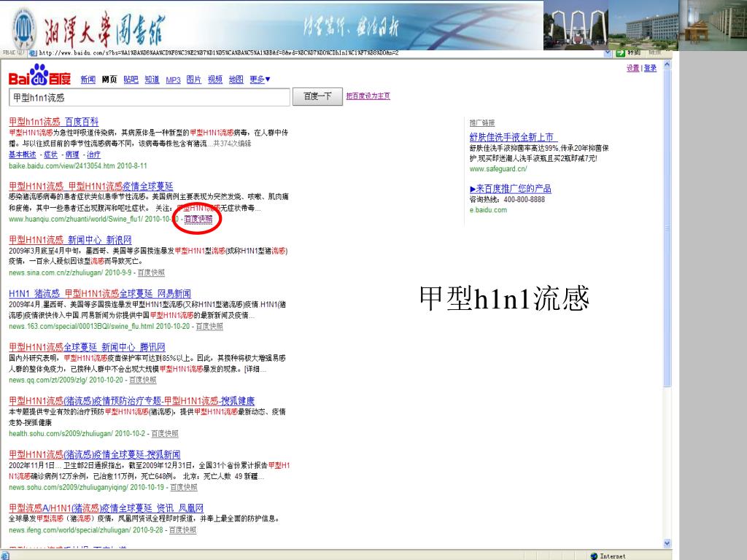Screen dimensions: 747x560
Task: Open the 甲型H1N1流感疫情全球蔓延 huanqiu result title
Action: [x=91, y=186]
